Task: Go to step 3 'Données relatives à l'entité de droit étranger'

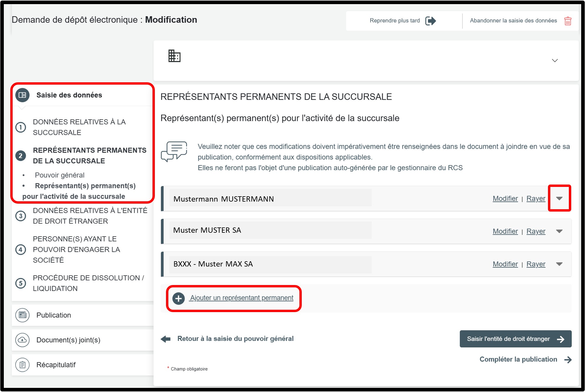Action: (x=90, y=216)
